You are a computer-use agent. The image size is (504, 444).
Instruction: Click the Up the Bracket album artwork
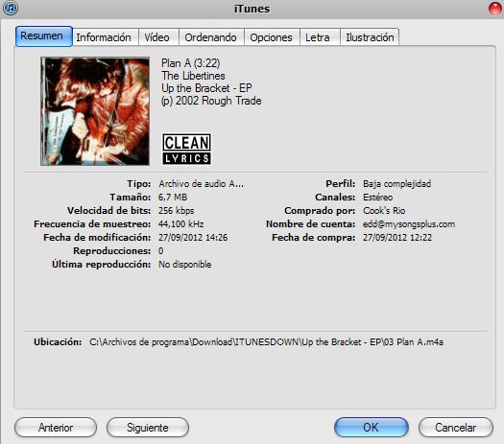coord(95,111)
